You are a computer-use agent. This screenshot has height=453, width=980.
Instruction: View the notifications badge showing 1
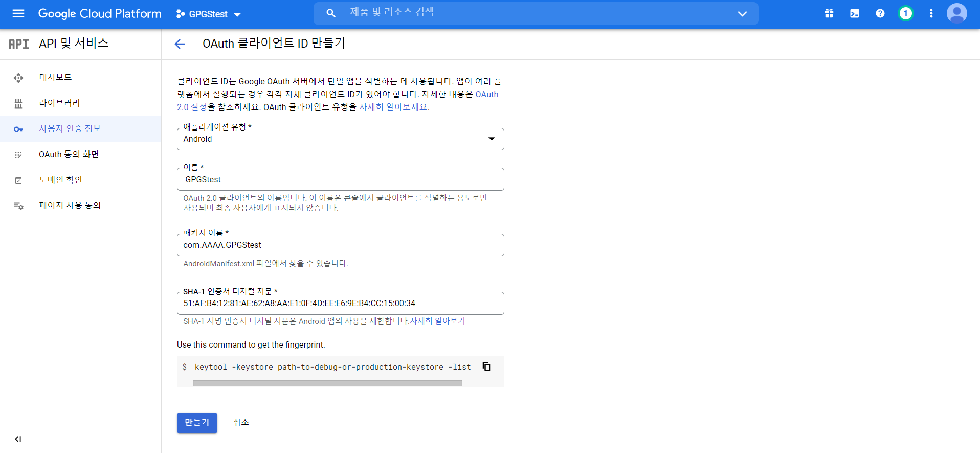pyautogui.click(x=906, y=13)
